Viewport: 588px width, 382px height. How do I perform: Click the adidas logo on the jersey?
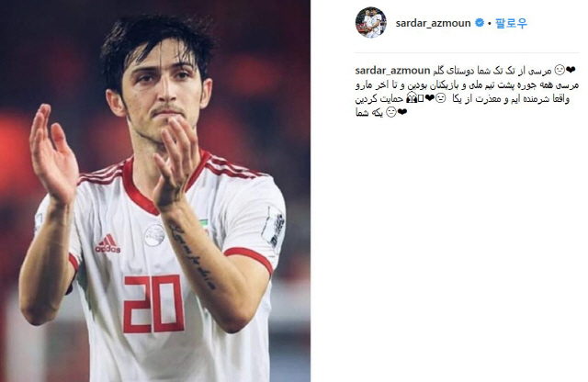tap(107, 244)
